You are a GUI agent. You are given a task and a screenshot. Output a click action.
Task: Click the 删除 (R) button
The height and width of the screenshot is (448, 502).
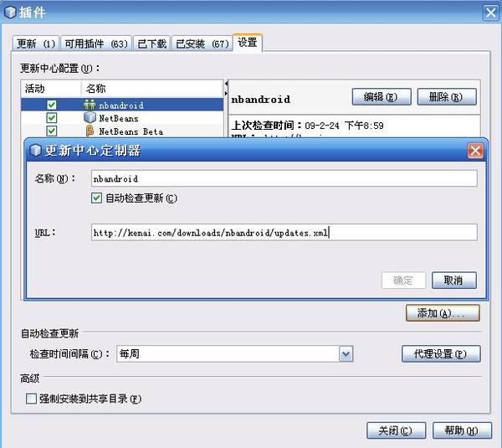[x=447, y=97]
